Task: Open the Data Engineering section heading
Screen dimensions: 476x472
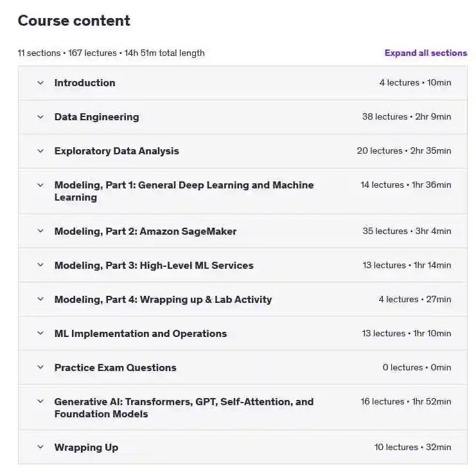Action: [x=96, y=117]
